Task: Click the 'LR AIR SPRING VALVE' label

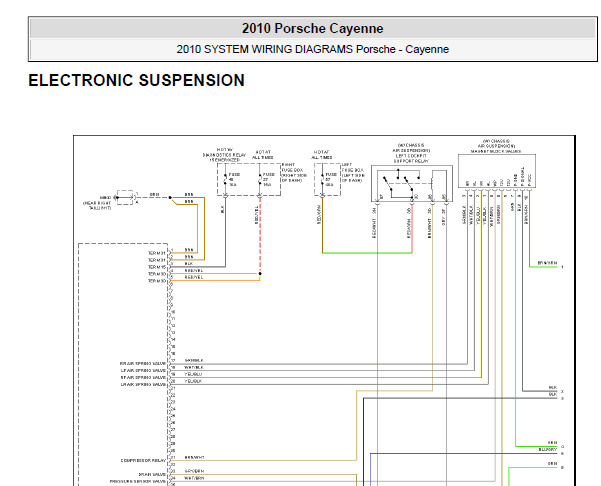Action: point(143,384)
